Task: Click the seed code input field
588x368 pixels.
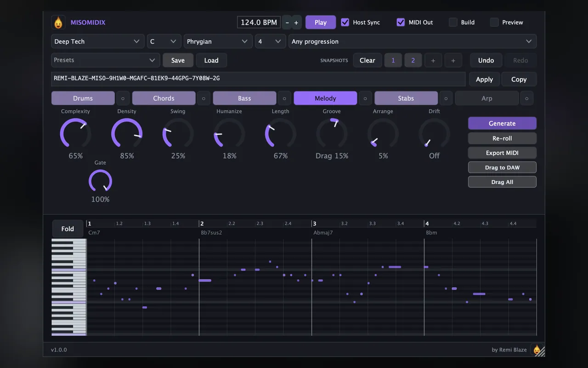Action: 258,79
